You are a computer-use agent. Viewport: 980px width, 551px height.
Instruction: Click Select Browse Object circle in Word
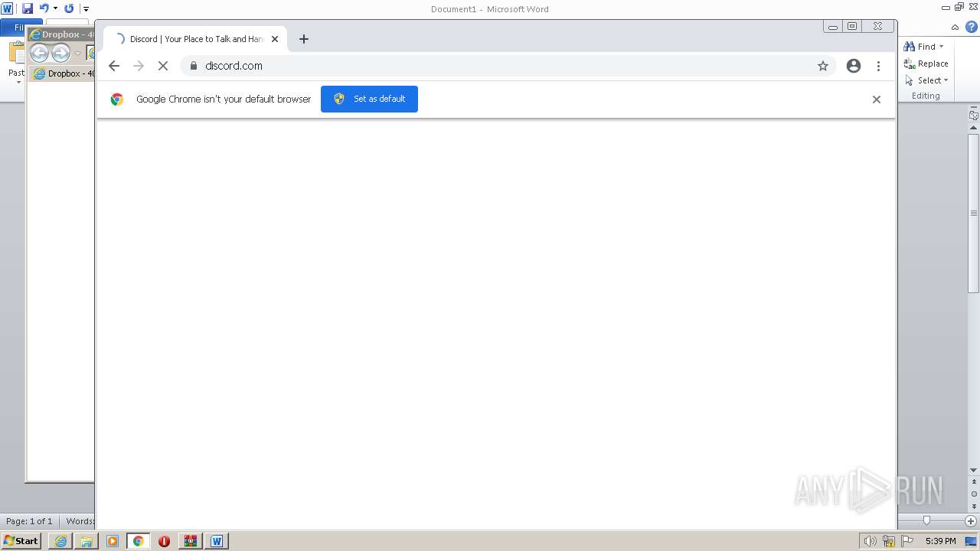[974, 494]
